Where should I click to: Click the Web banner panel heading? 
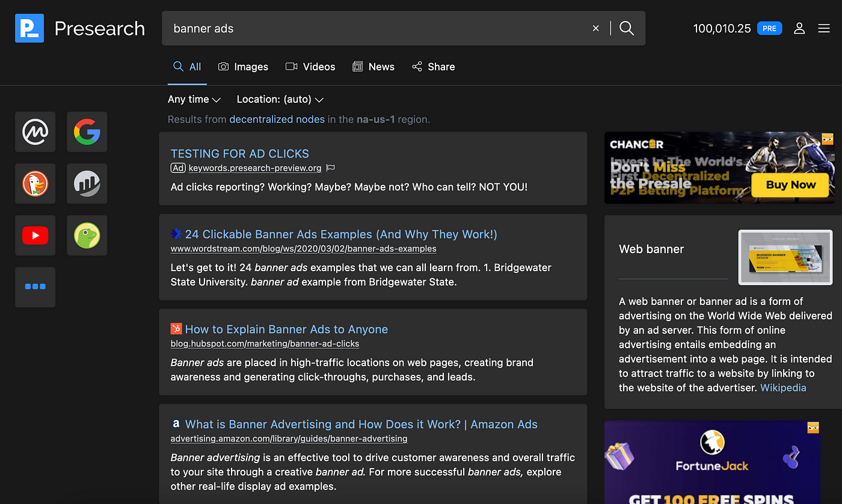[651, 249]
